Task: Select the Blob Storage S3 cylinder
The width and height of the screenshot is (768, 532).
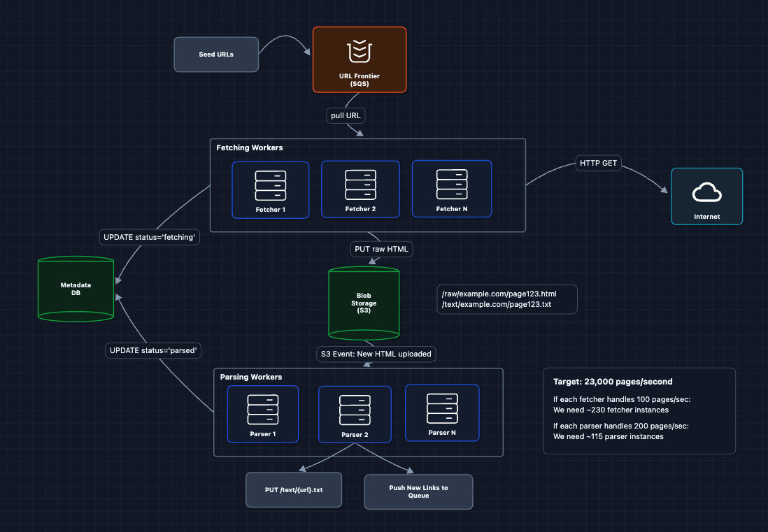Action: 364,303
